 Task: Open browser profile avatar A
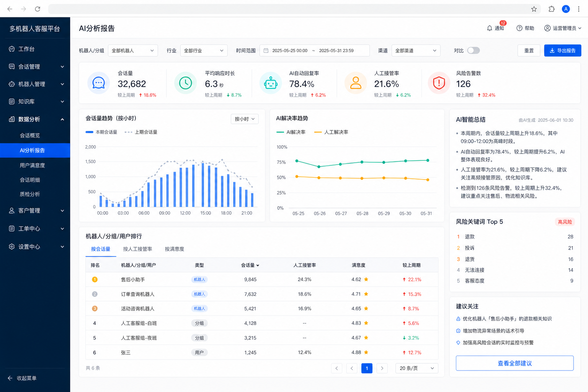(566, 9)
